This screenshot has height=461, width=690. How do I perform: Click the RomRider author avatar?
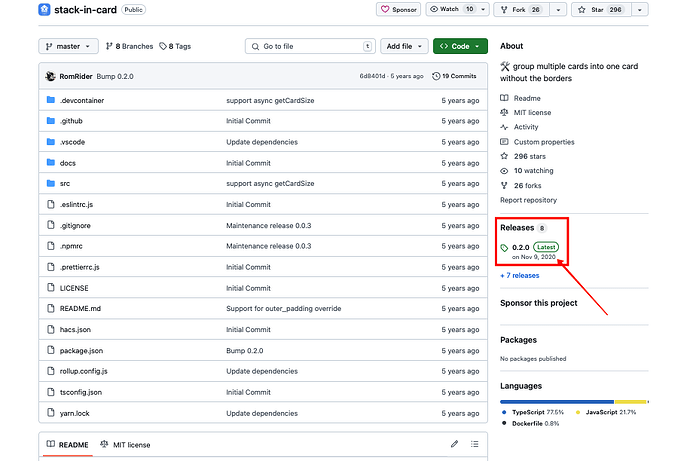point(50,76)
